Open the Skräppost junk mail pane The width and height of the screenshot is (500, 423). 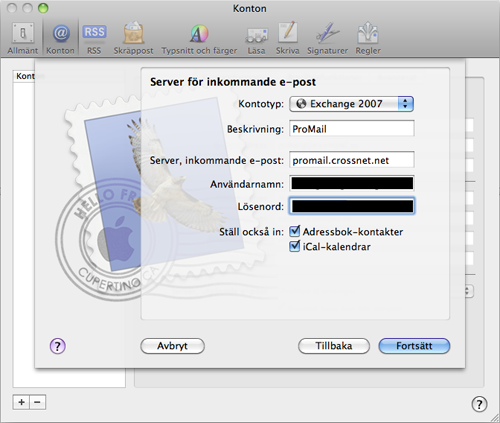[x=133, y=38]
